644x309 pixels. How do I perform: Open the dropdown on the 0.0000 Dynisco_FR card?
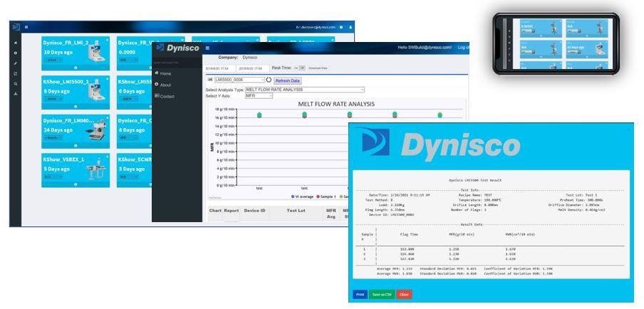(128, 60)
